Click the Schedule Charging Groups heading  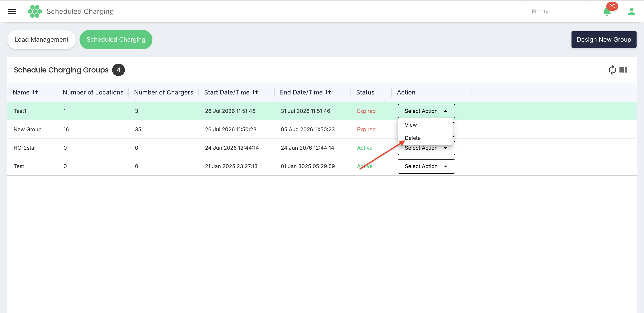point(61,70)
